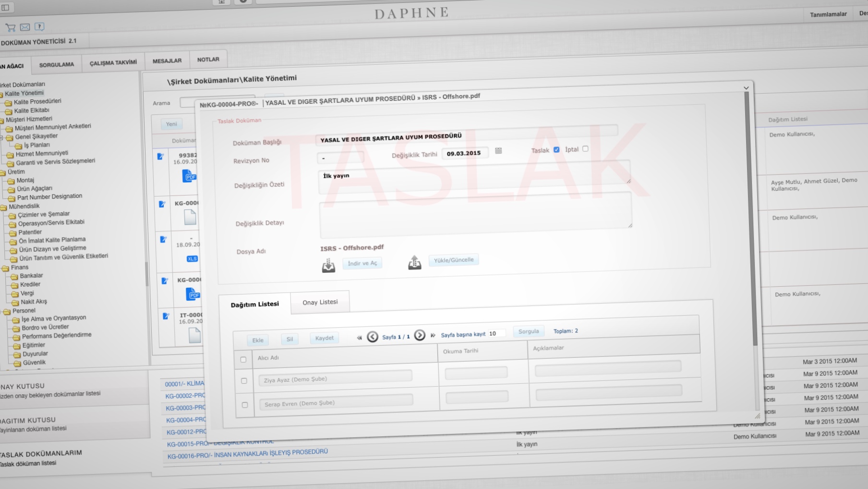Uncheck the Taslak checkbox
Screen dimensions: 868x489
(x=556, y=149)
